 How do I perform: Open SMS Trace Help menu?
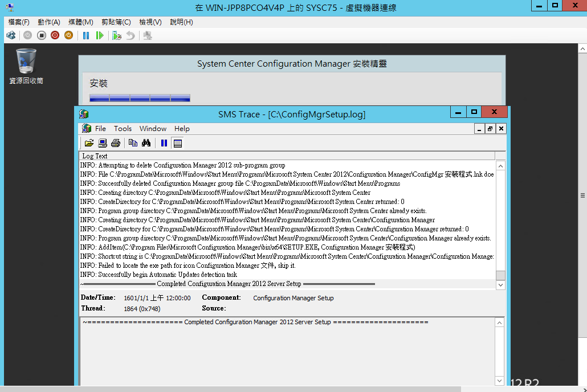click(182, 128)
